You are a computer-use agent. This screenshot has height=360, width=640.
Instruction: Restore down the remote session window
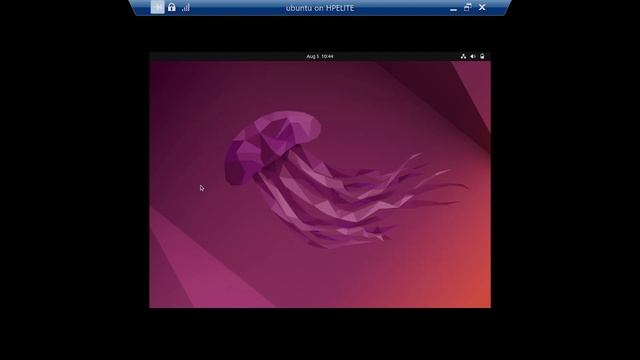[468, 7]
